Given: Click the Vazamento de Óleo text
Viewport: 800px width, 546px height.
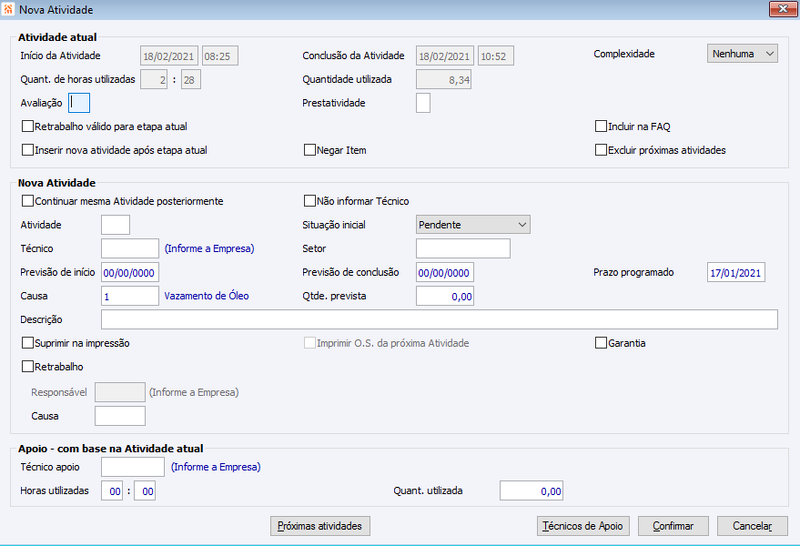Looking at the screenshot, I should [x=207, y=296].
